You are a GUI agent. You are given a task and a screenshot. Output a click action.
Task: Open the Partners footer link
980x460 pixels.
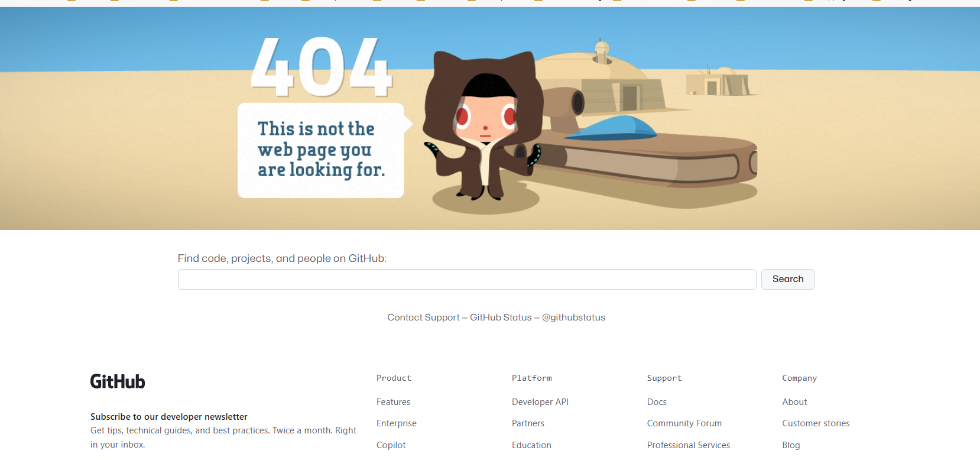[x=528, y=423]
